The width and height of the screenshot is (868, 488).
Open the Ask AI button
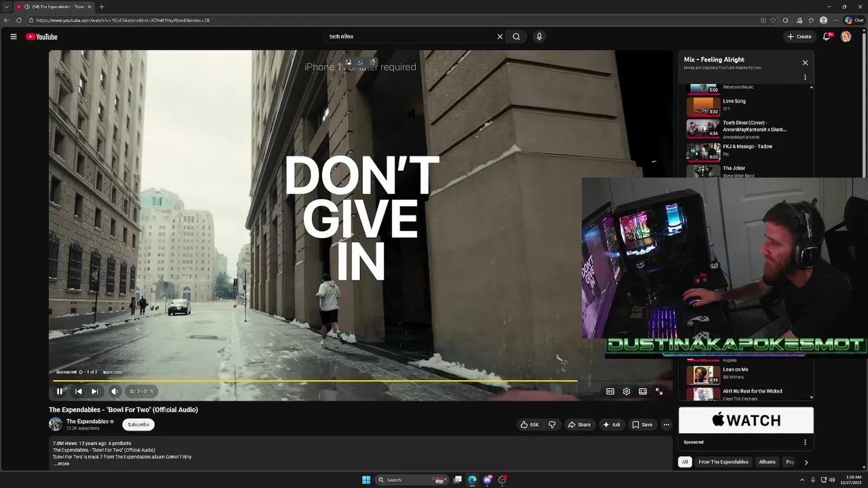(x=611, y=425)
